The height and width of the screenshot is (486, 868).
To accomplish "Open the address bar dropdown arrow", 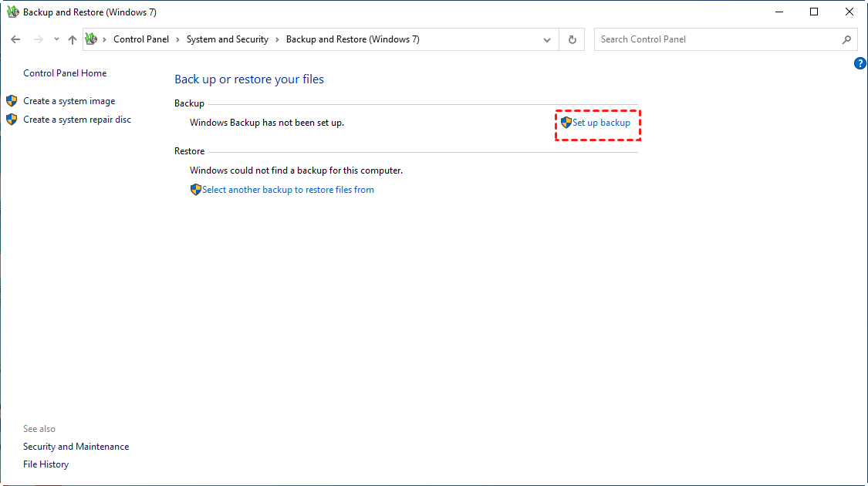I will pyautogui.click(x=547, y=39).
